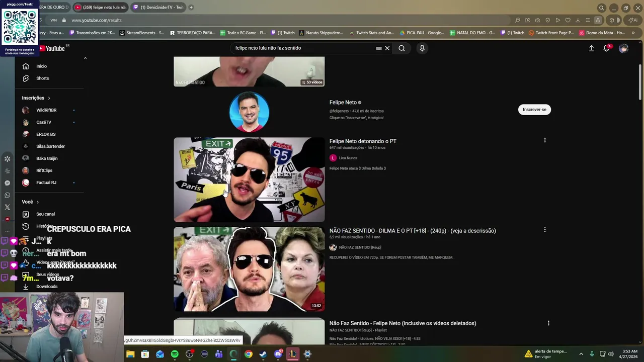Screen dimensions: 644x362
Task: Open the on-screen keyboard icon in search box
Action: tap(379, 48)
